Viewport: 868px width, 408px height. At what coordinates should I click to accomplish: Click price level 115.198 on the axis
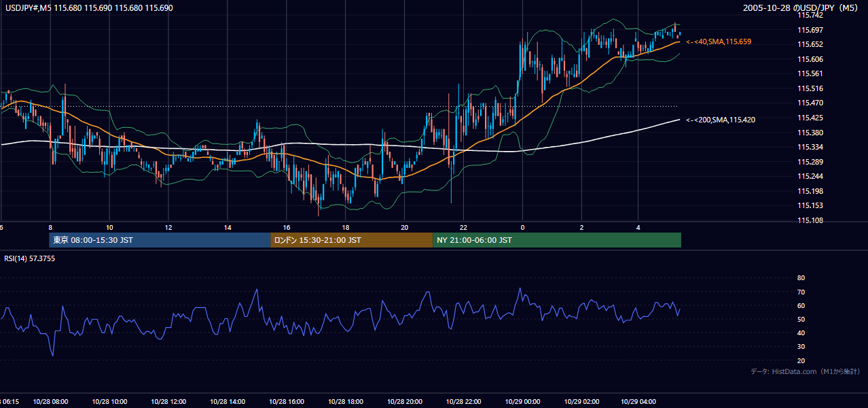810,191
